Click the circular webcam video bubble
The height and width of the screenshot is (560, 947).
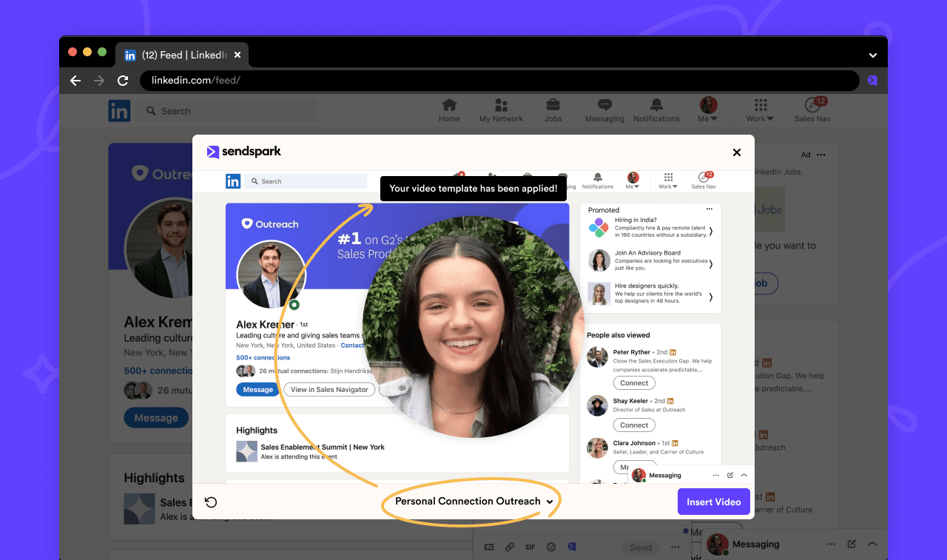473,327
